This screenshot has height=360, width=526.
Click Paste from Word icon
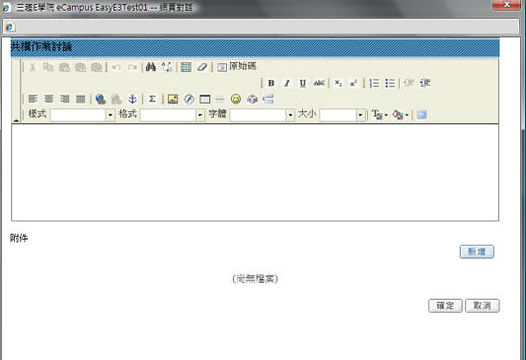tap(97, 67)
